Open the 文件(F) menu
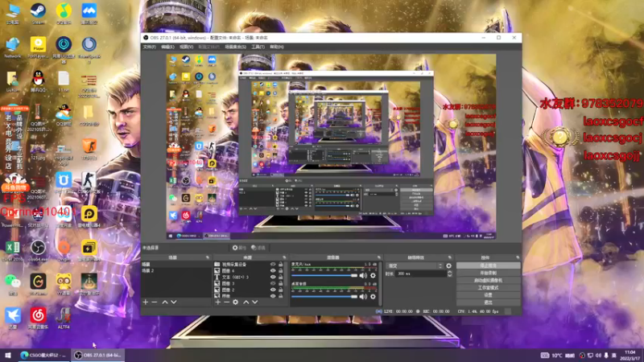644x362 pixels. 149,47
